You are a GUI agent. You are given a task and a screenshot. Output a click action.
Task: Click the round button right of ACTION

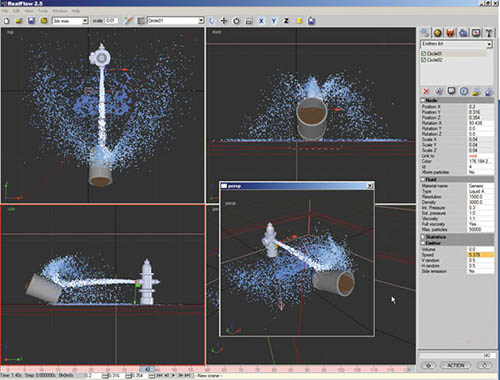[485, 365]
